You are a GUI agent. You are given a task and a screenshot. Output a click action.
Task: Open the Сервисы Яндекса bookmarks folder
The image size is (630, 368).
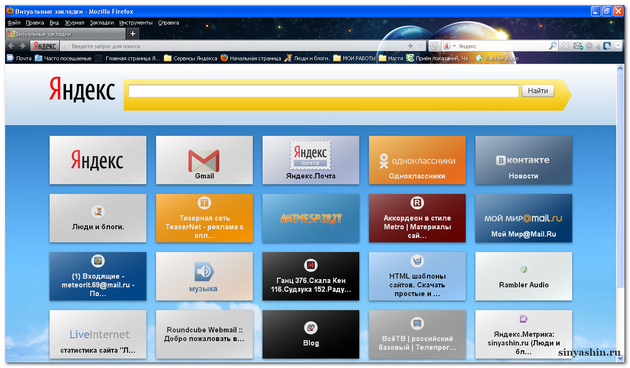click(191, 58)
